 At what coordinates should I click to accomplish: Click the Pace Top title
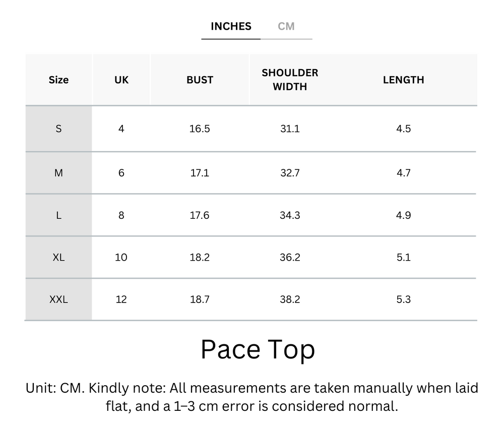point(258,349)
